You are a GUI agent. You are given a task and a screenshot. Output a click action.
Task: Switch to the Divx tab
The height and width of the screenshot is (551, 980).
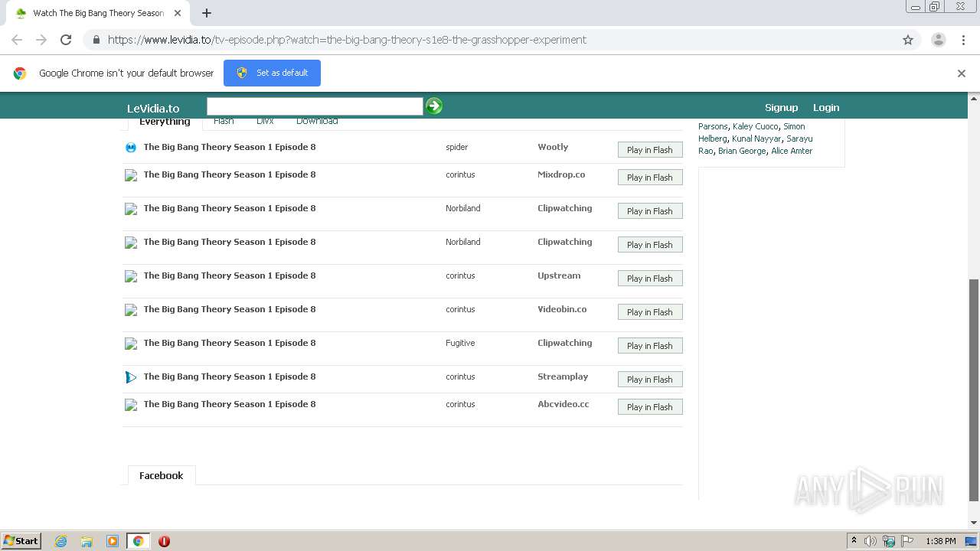(265, 121)
